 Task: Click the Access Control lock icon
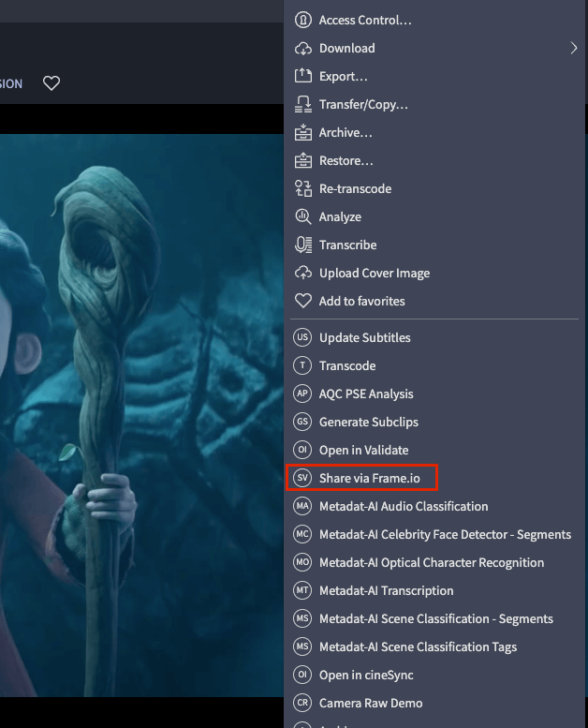(x=303, y=20)
